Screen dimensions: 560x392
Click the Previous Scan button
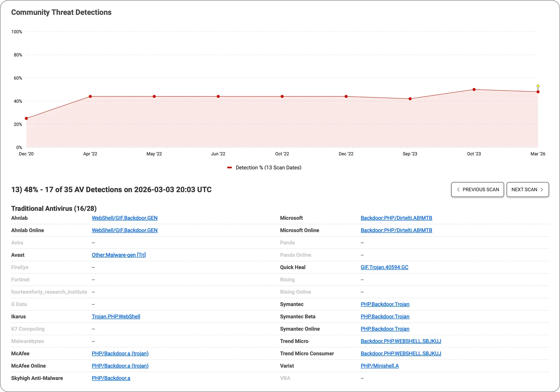point(477,189)
